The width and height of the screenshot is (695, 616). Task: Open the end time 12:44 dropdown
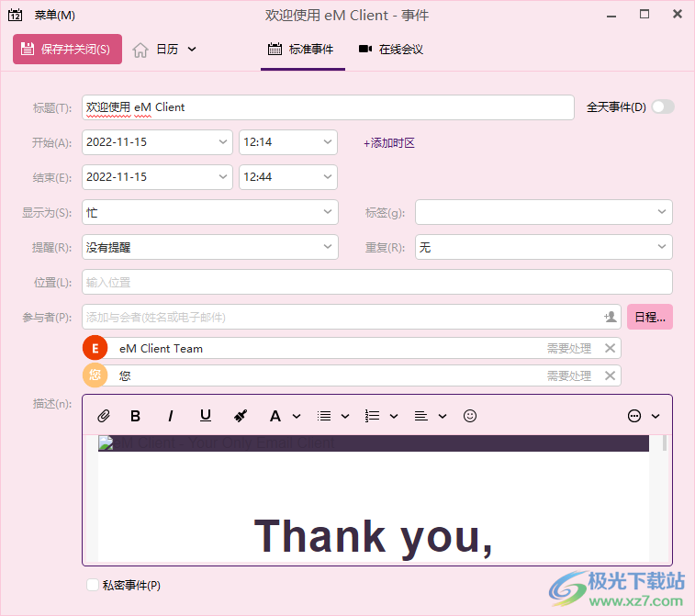pos(328,177)
